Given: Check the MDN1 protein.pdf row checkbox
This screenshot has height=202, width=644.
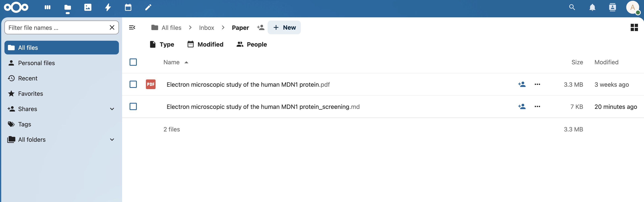Looking at the screenshot, I should pos(133,84).
